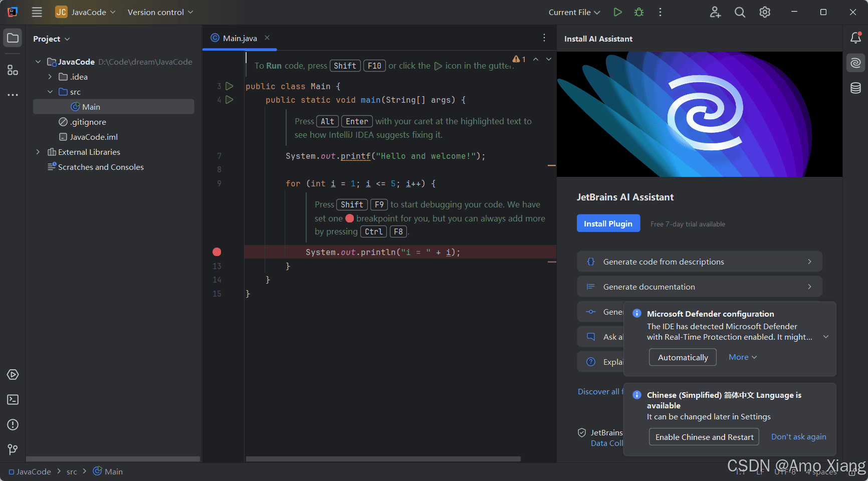The height and width of the screenshot is (481, 868).
Task: Click the editor's horizontal scrollbar
Action: click(383, 458)
